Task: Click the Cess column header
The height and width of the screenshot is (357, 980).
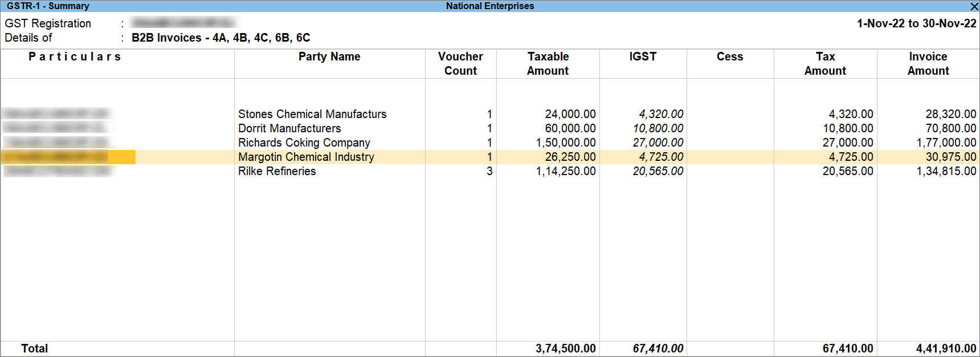Action: click(x=730, y=56)
